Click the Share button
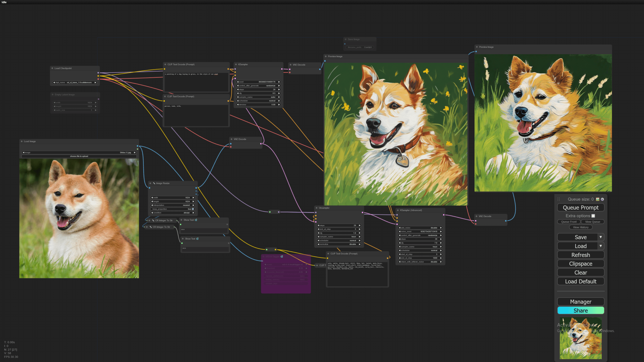Screen dimensions: 644x362 point(581,310)
